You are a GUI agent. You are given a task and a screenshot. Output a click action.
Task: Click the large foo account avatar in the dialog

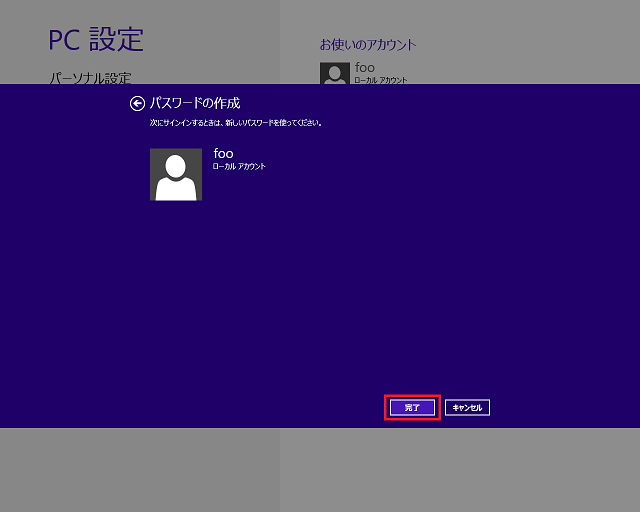coord(176,174)
